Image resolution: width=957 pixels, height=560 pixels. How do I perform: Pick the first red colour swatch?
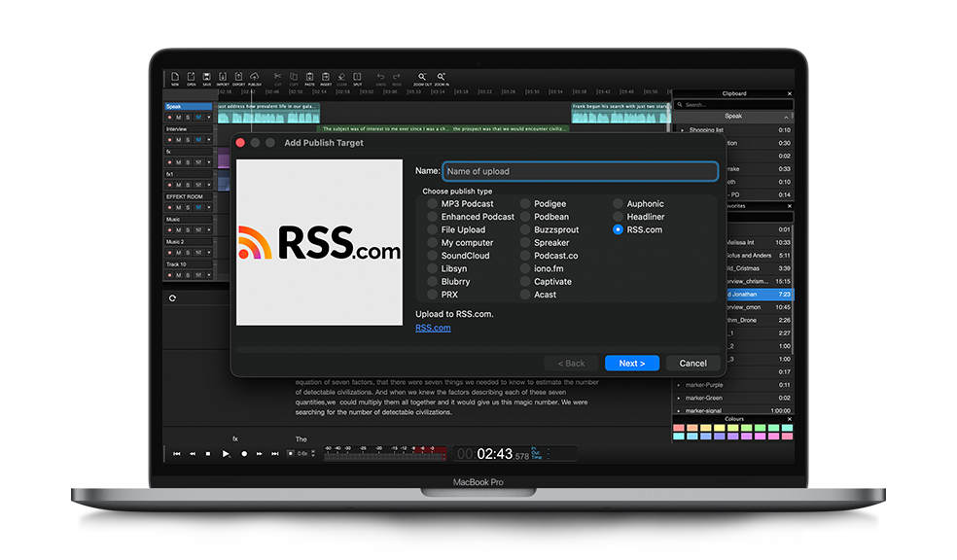(x=679, y=428)
